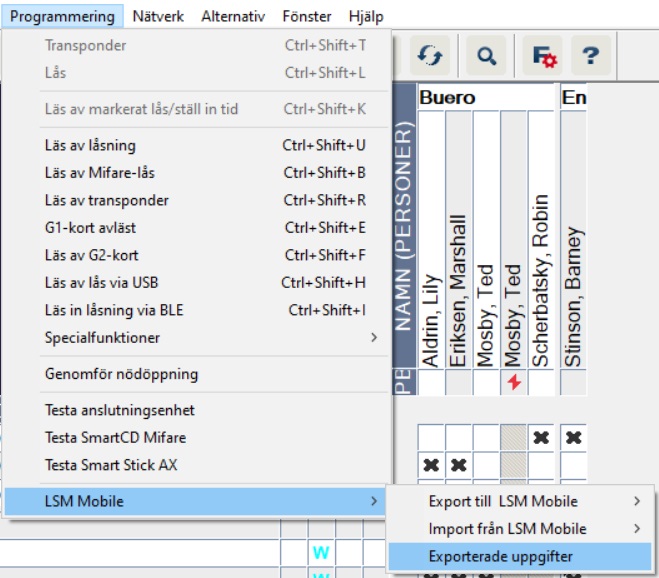Click the red lightning icon under Mosby, Ted
This screenshot has width=659, height=578.
(x=513, y=384)
